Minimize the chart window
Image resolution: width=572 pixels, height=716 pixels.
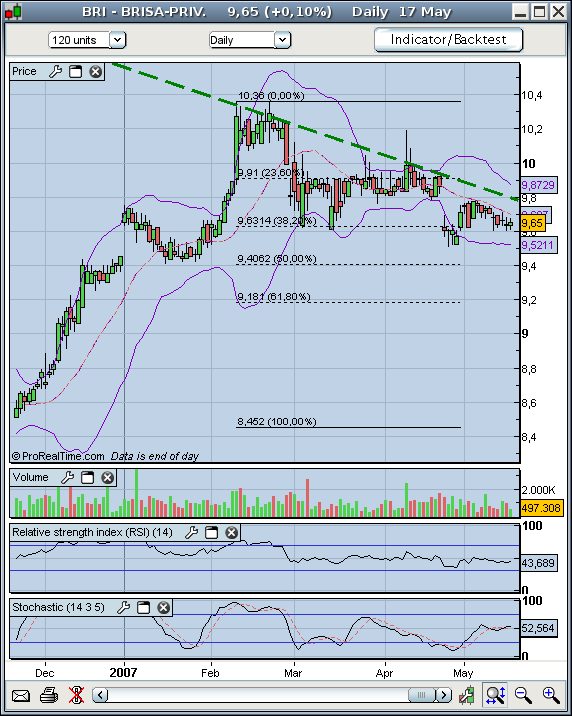point(520,11)
